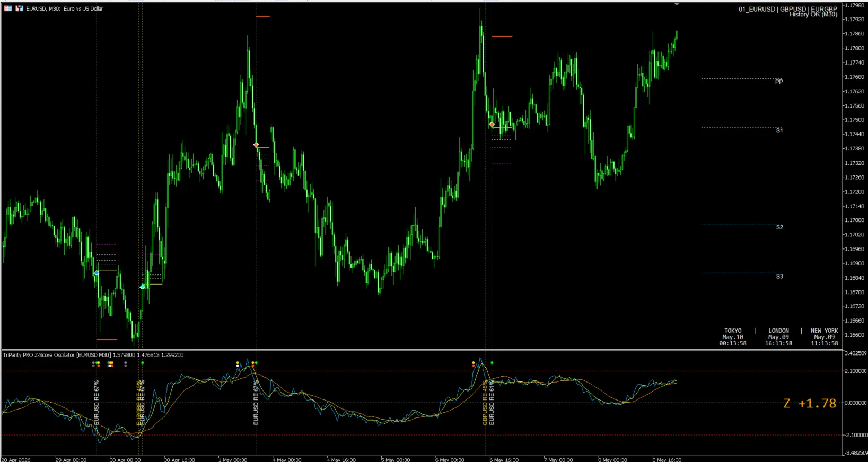Click the PP pivot level label
The image size is (868, 462).
[778, 82]
